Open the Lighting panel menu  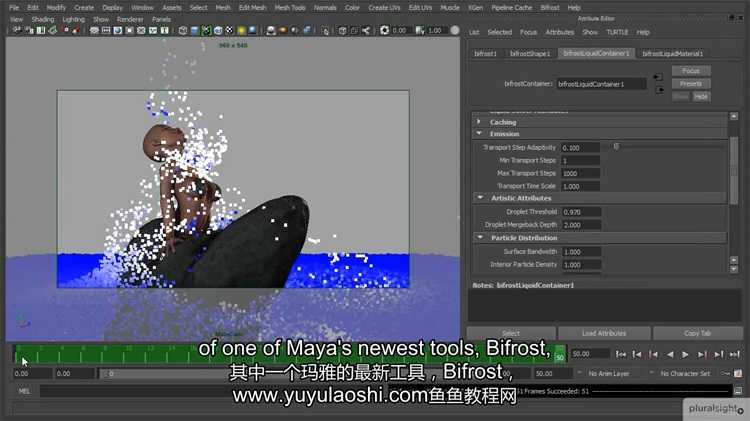(73, 20)
